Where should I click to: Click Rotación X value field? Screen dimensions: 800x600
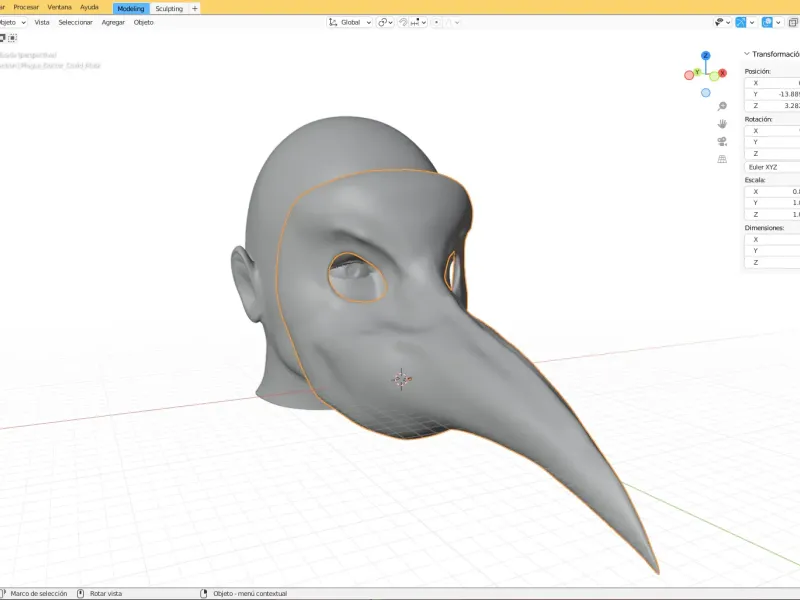click(x=772, y=131)
